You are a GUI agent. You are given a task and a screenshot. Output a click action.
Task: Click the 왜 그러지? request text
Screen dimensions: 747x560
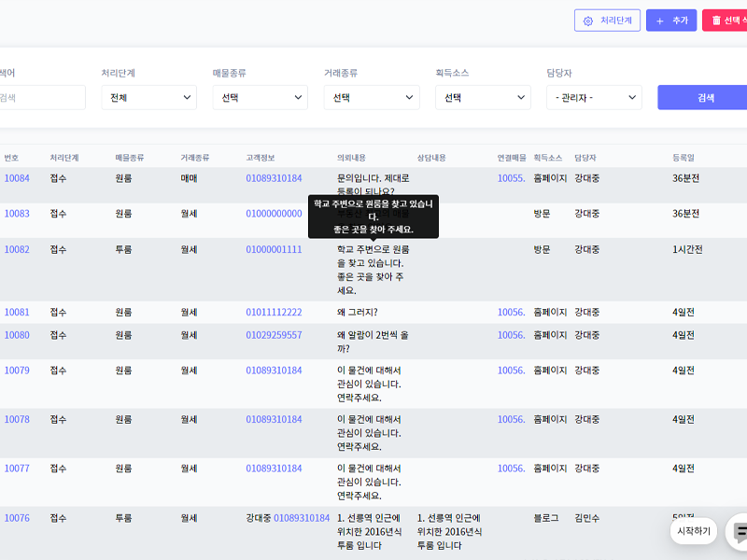(x=358, y=313)
